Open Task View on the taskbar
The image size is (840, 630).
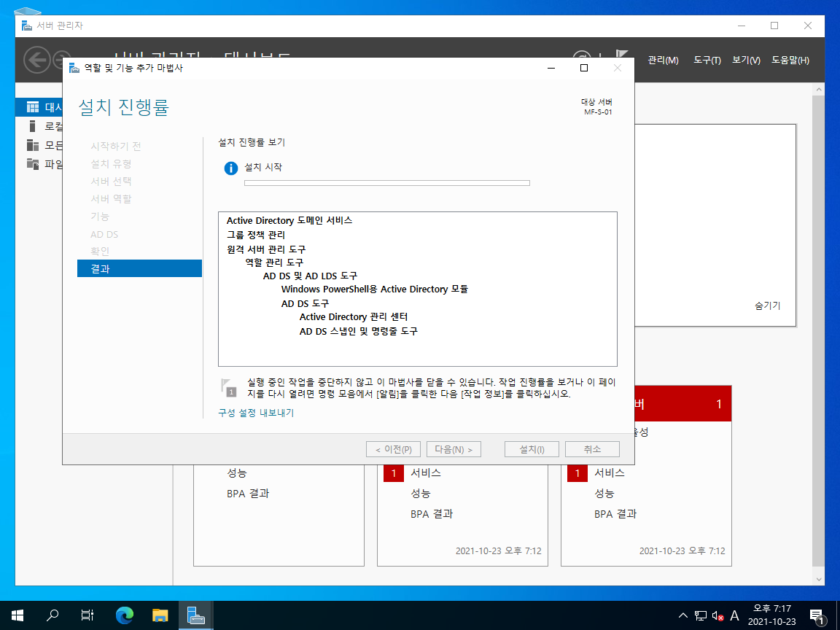[x=87, y=615]
